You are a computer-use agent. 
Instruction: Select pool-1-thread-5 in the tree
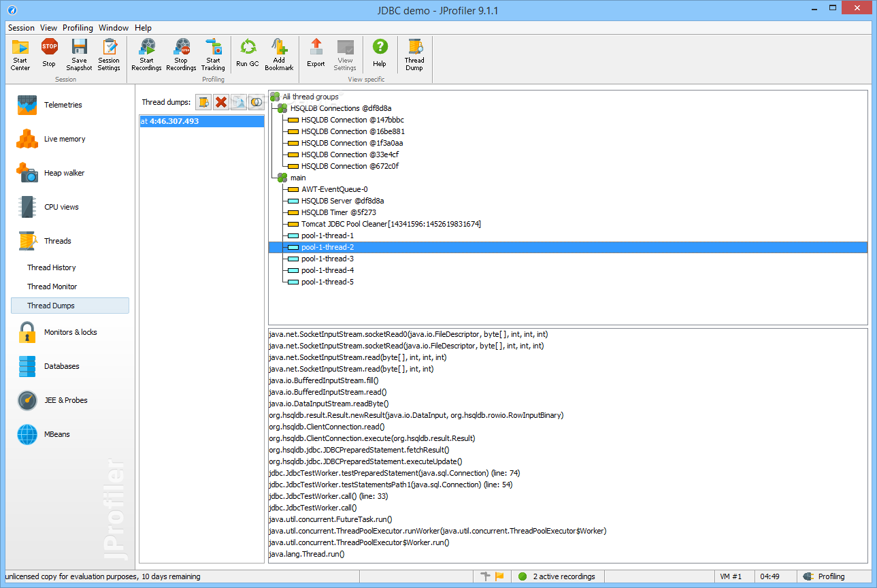click(327, 282)
